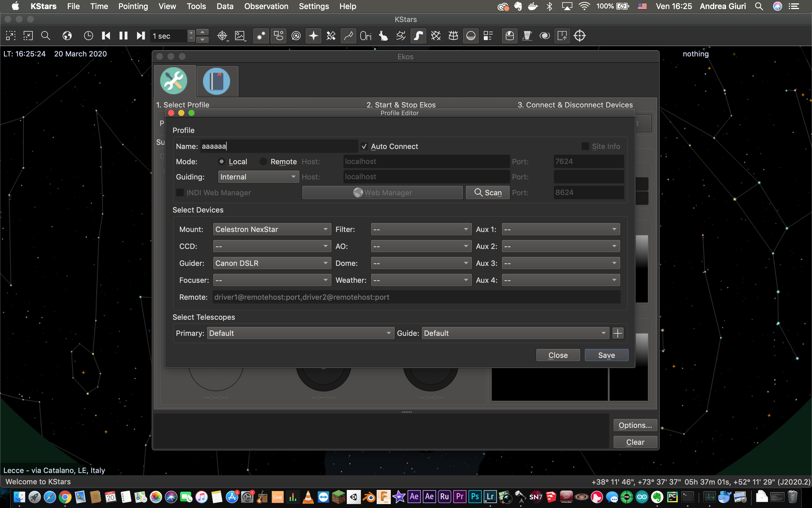Click the 1 sec time step field

(169, 36)
